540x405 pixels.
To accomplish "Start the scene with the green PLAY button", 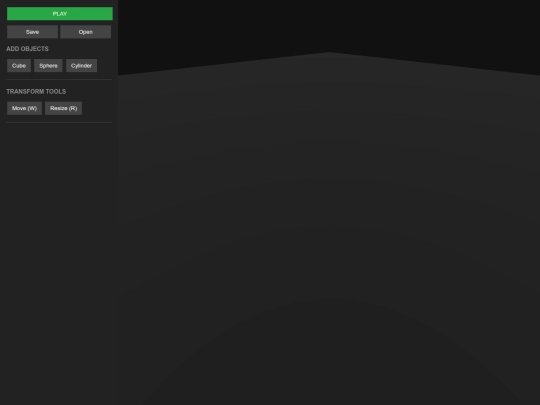I will pos(60,14).
